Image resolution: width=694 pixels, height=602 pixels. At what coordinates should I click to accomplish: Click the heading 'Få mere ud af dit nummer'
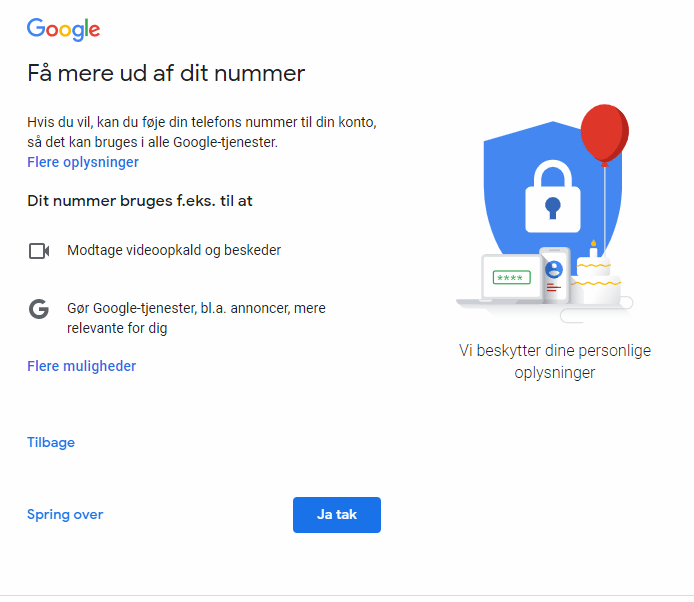166,73
